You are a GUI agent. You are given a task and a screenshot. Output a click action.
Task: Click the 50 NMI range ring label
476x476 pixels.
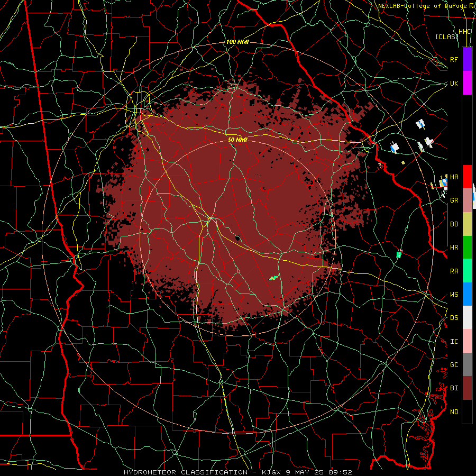[x=237, y=140]
